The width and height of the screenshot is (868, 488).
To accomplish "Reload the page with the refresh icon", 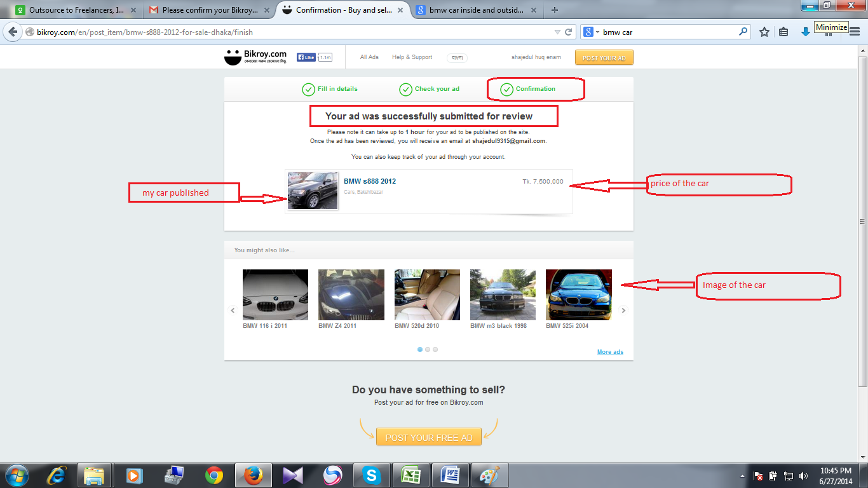I will pyautogui.click(x=569, y=32).
